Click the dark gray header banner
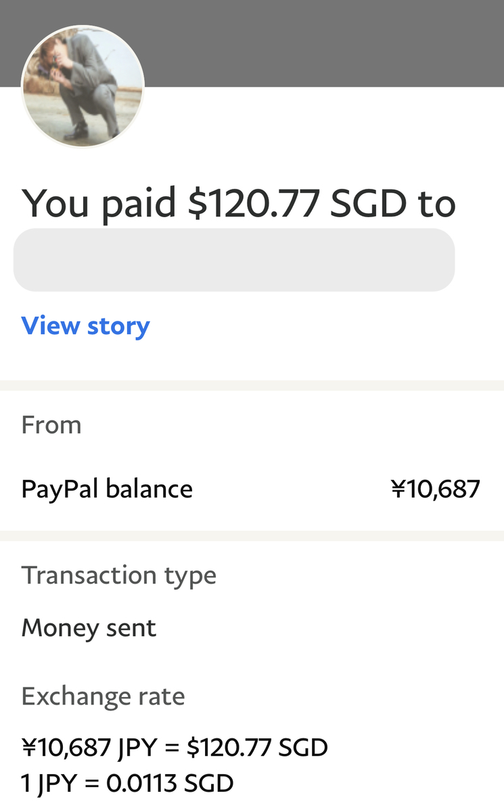The height and width of the screenshot is (812, 504). tap(252, 43)
